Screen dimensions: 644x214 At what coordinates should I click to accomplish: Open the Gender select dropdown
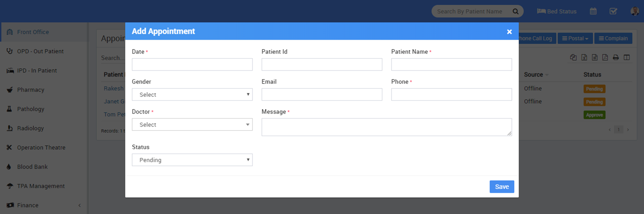tap(192, 95)
